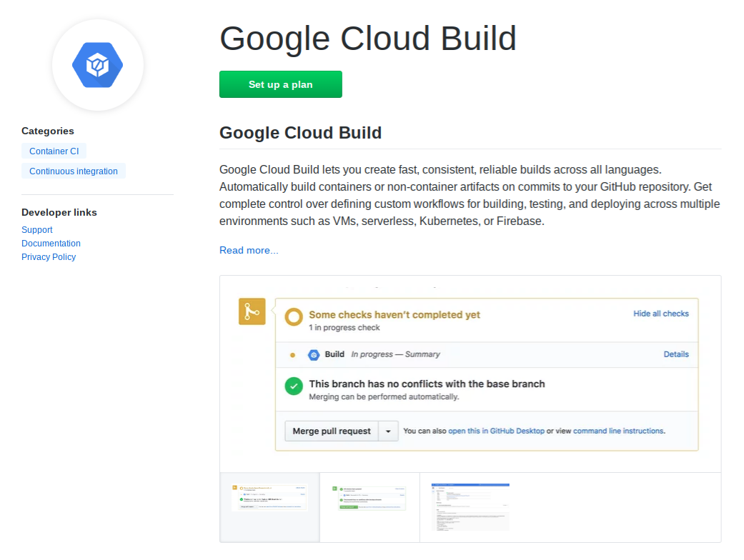Image resolution: width=744 pixels, height=560 pixels.
Task: Click the yellow in-progress circle status icon
Action: (x=294, y=317)
